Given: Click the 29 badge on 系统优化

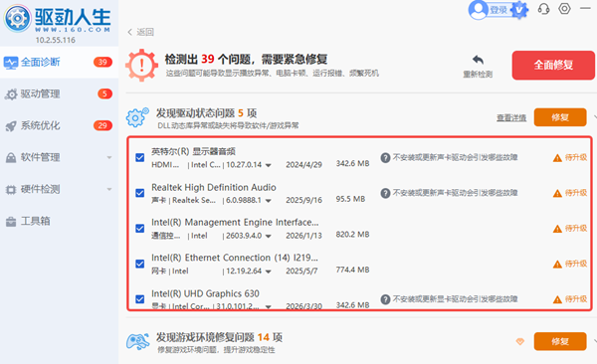Looking at the screenshot, I should pyautogui.click(x=102, y=125).
